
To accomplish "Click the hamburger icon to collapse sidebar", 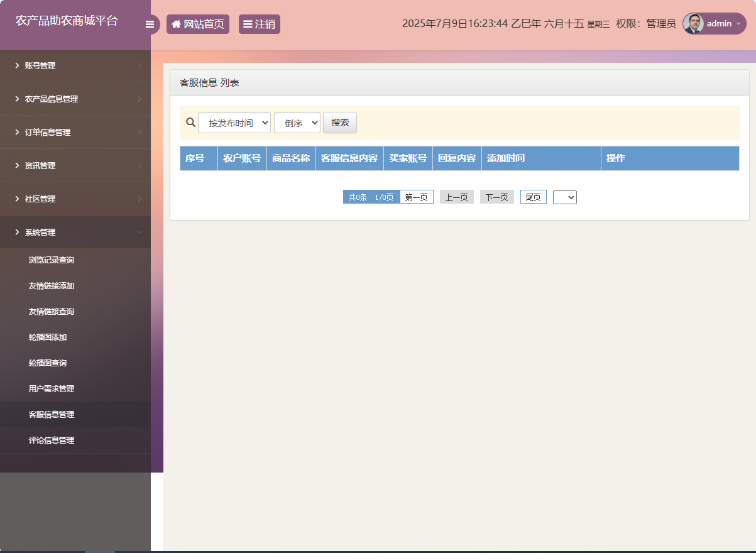I will (150, 24).
